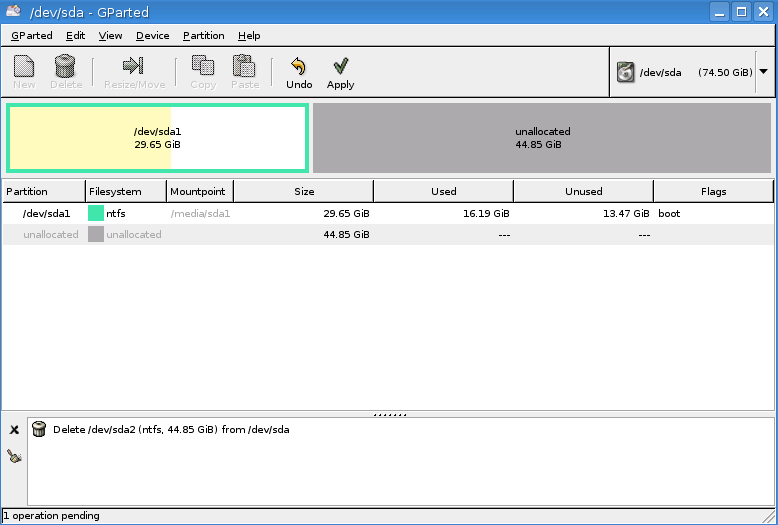
Task: Sort by the Unused column header
Action: pyautogui.click(x=584, y=192)
